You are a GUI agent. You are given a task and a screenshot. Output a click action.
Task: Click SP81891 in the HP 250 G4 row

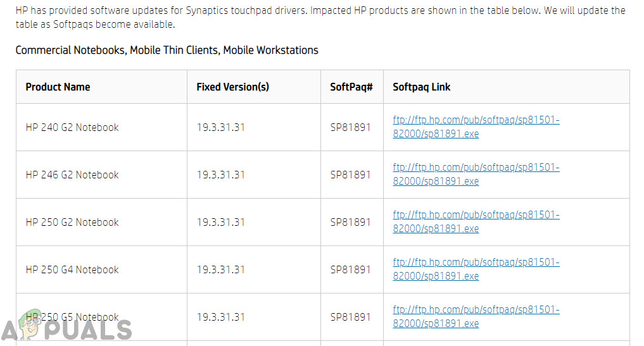[x=350, y=269]
